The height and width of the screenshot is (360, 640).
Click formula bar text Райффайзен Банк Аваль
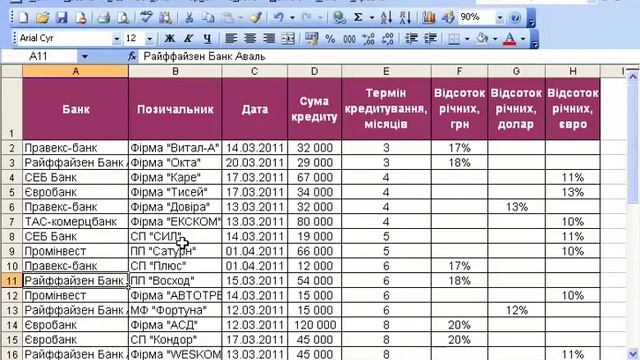coord(204,56)
